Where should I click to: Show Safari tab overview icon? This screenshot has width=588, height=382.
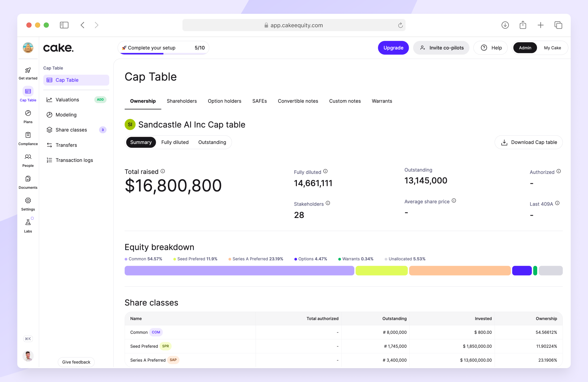(558, 25)
